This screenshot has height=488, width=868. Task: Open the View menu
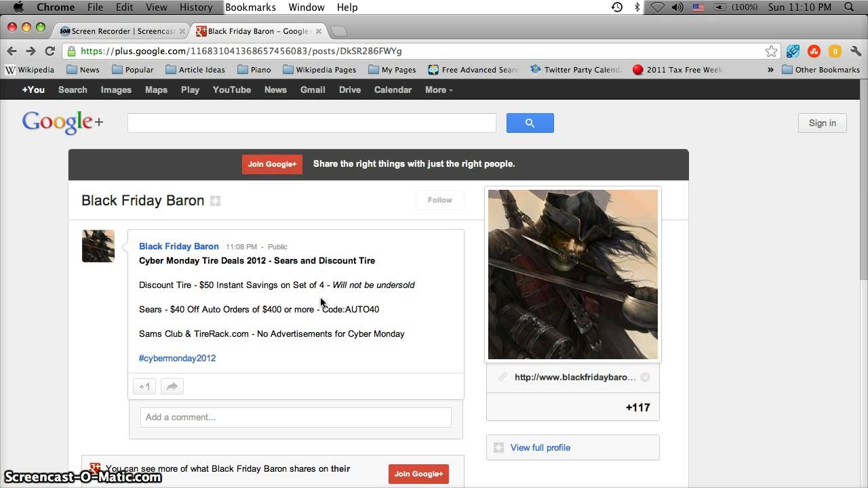click(x=156, y=7)
